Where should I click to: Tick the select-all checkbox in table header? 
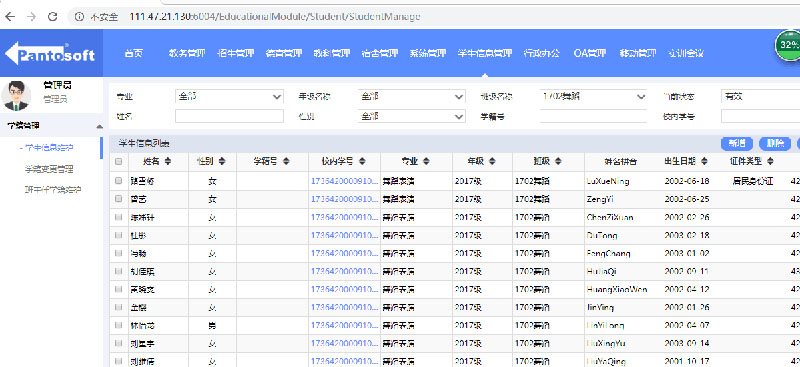click(x=118, y=161)
